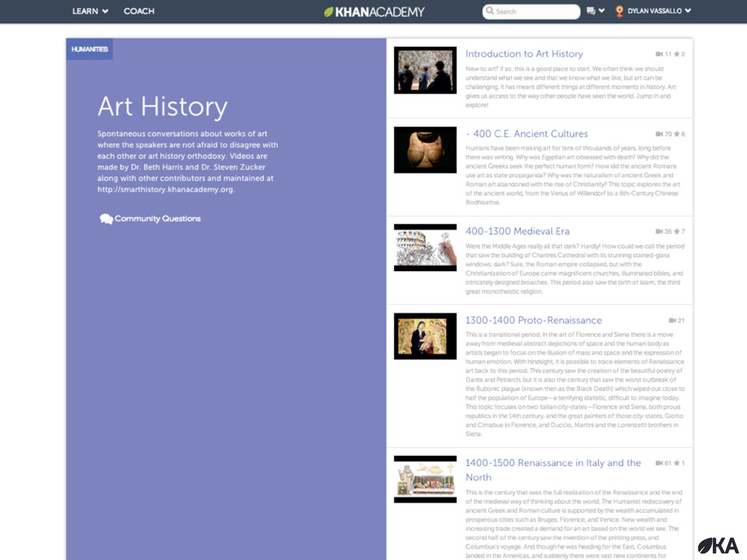The image size is (747, 560).
Task: Open the notifications speech bubble icon
Action: (591, 11)
